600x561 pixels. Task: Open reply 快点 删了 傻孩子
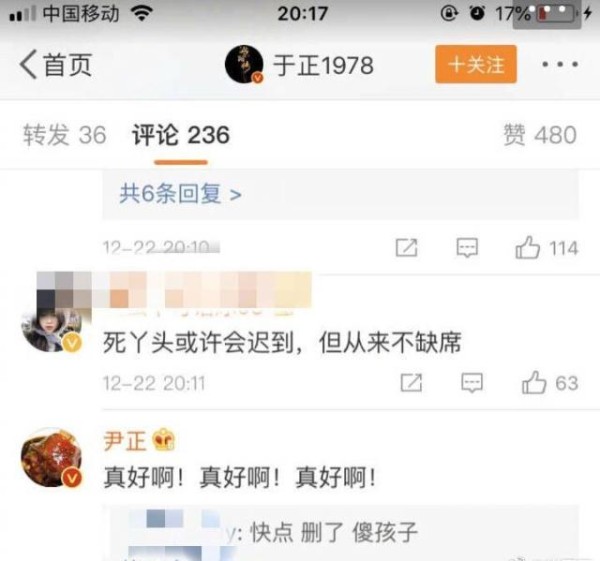tap(333, 532)
